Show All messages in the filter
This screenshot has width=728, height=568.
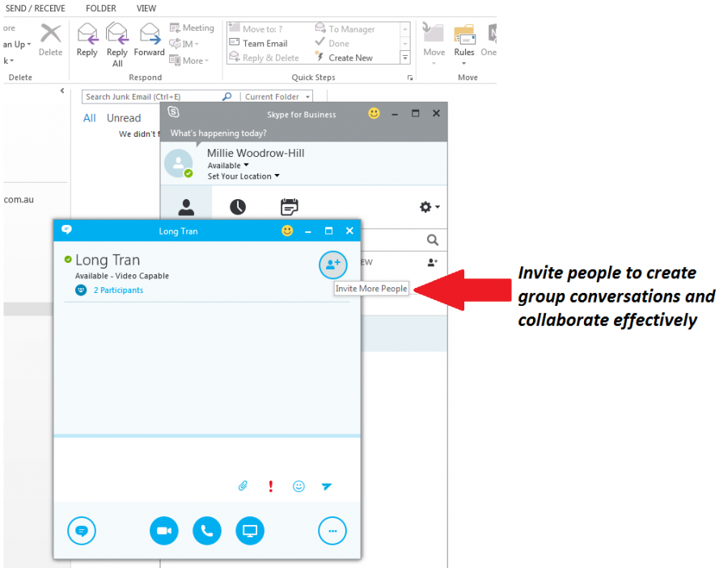pos(89,117)
